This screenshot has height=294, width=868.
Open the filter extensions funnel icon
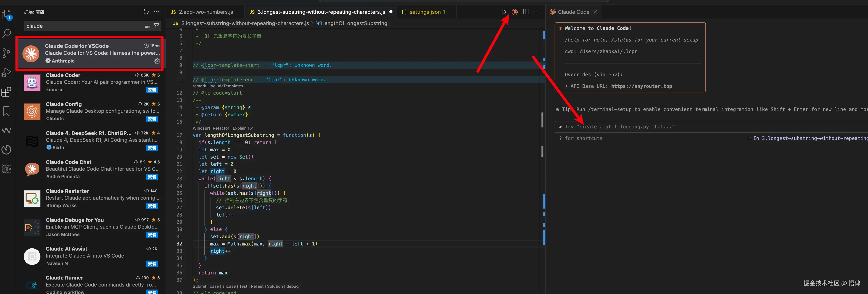pyautogui.click(x=156, y=26)
